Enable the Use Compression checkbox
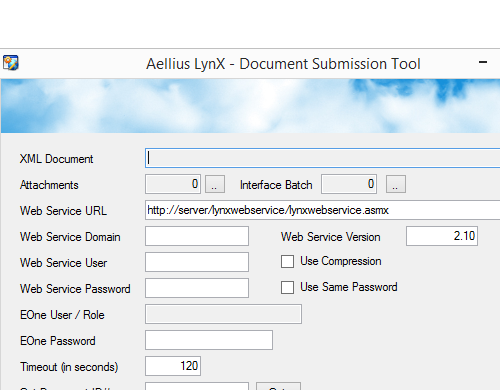This screenshot has height=390, width=500. (x=287, y=261)
